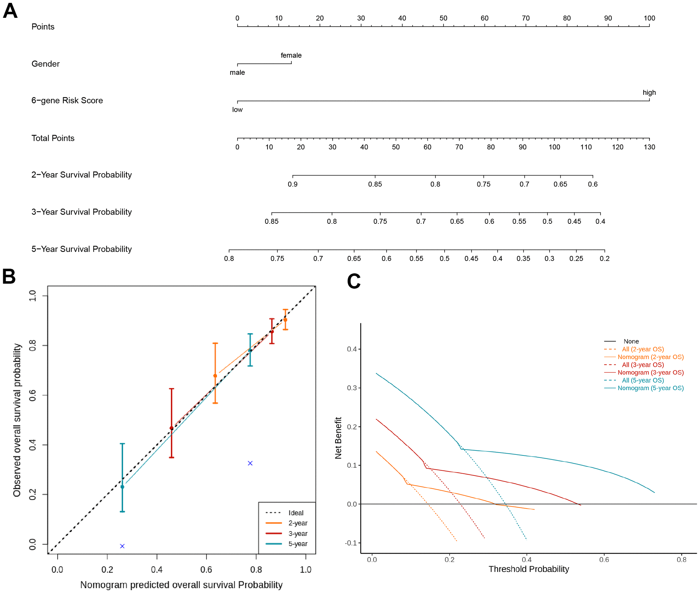Click the 'female' label on Gender axis
The image size is (700, 593).
pos(291,55)
